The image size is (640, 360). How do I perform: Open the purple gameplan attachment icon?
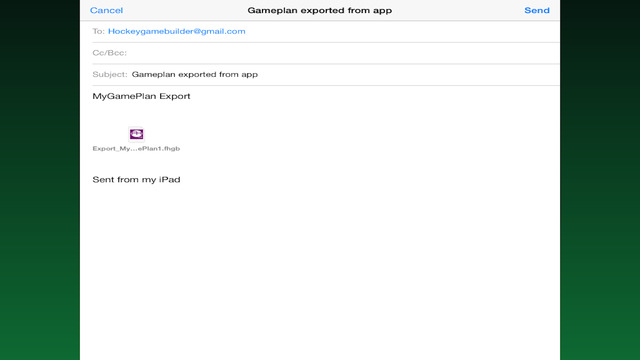(x=136, y=134)
